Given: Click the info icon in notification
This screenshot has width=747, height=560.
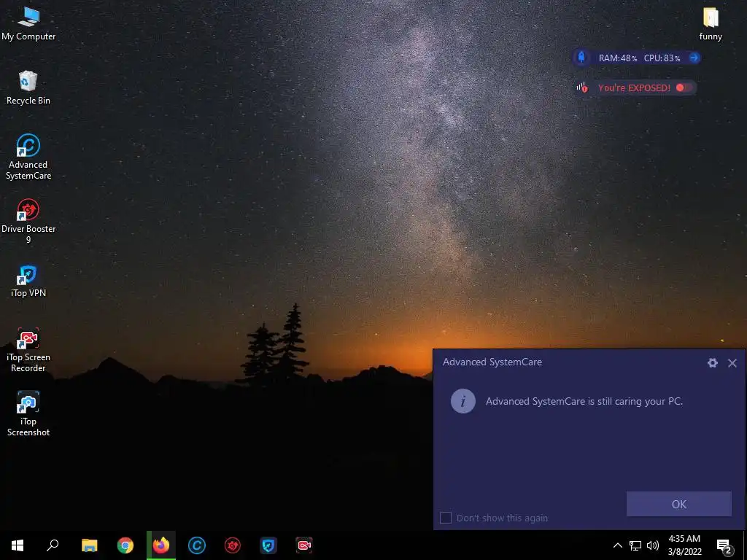Looking at the screenshot, I should point(463,401).
